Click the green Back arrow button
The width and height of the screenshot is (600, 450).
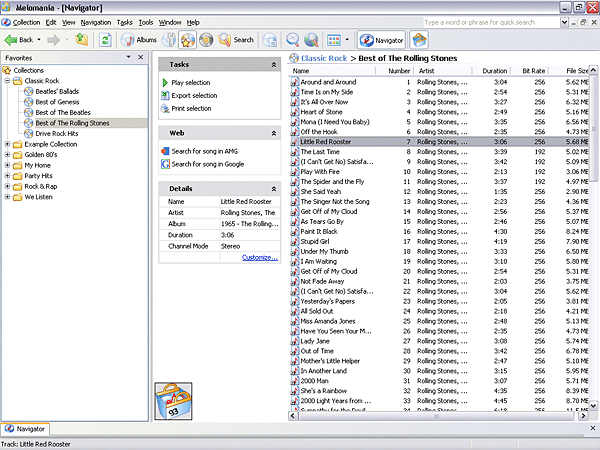pyautogui.click(x=18, y=40)
